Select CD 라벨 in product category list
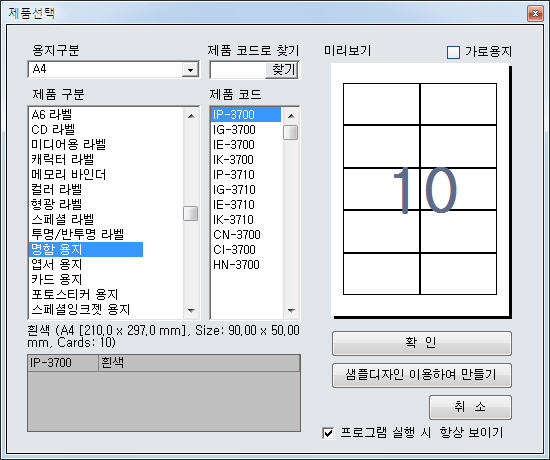The image size is (550, 460). pos(53,129)
